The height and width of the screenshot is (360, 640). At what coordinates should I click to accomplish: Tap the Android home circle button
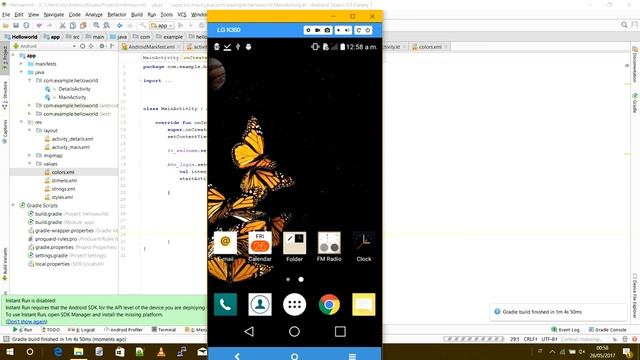tap(294, 331)
